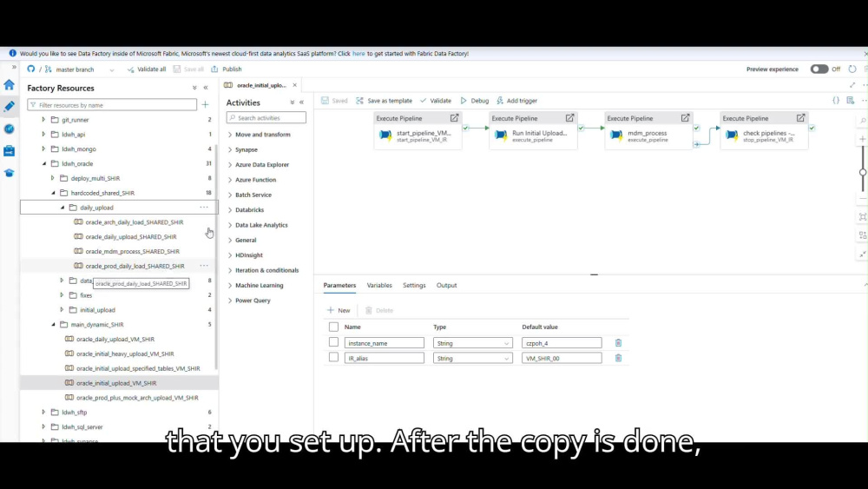Viewport: 868px width, 489px height.
Task: Click Filter resources by name field
Action: pyautogui.click(x=112, y=105)
